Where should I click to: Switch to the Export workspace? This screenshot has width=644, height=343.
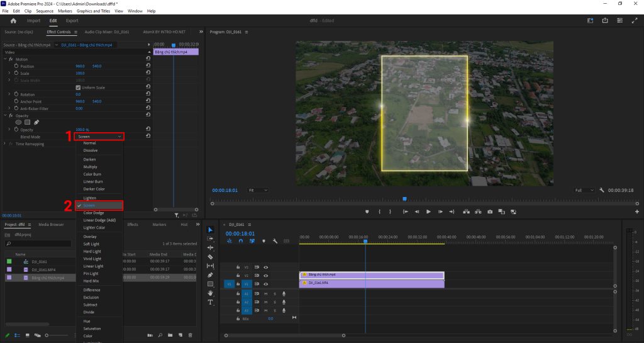coord(72,21)
